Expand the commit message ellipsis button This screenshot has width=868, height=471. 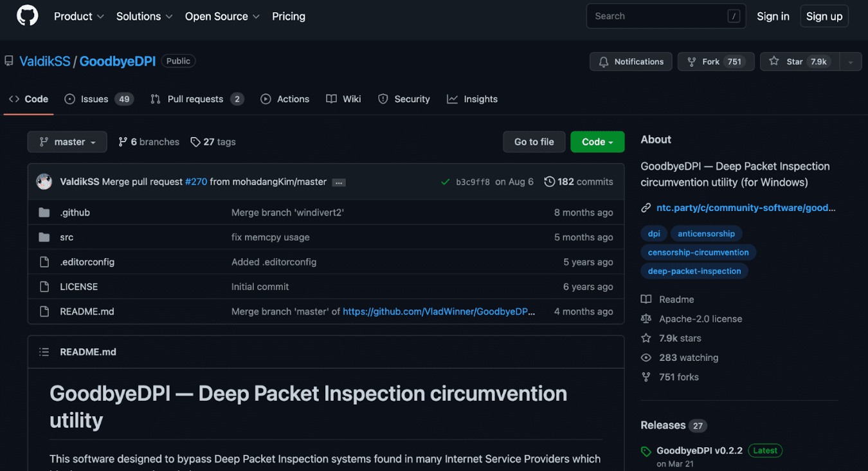339,182
